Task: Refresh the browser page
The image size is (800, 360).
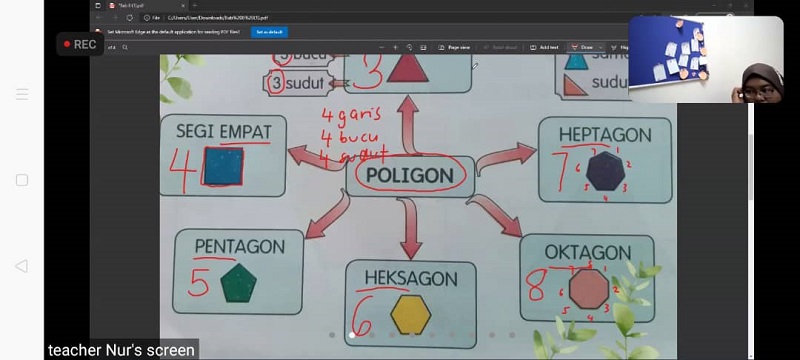Action: [130, 18]
